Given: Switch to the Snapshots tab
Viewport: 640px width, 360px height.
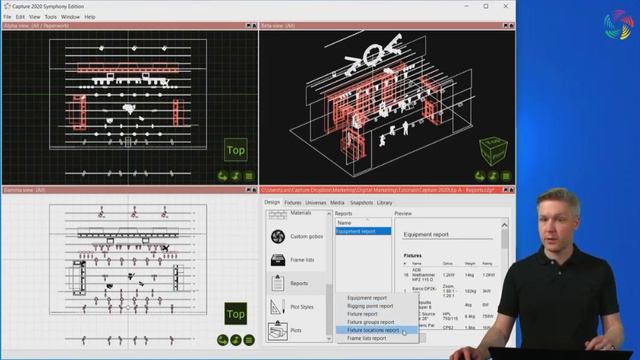Looking at the screenshot, I should (361, 203).
